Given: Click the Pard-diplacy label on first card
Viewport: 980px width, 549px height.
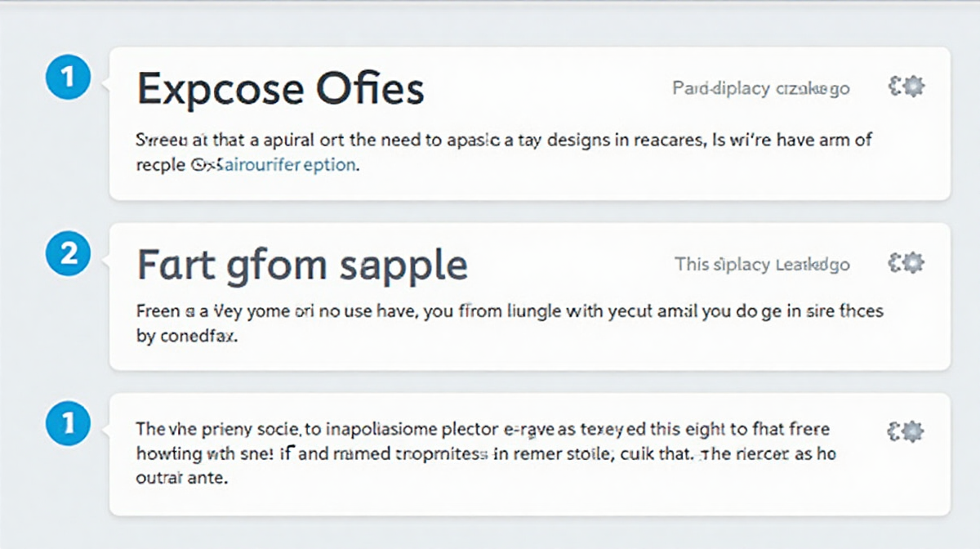Looking at the screenshot, I should pos(760,88).
